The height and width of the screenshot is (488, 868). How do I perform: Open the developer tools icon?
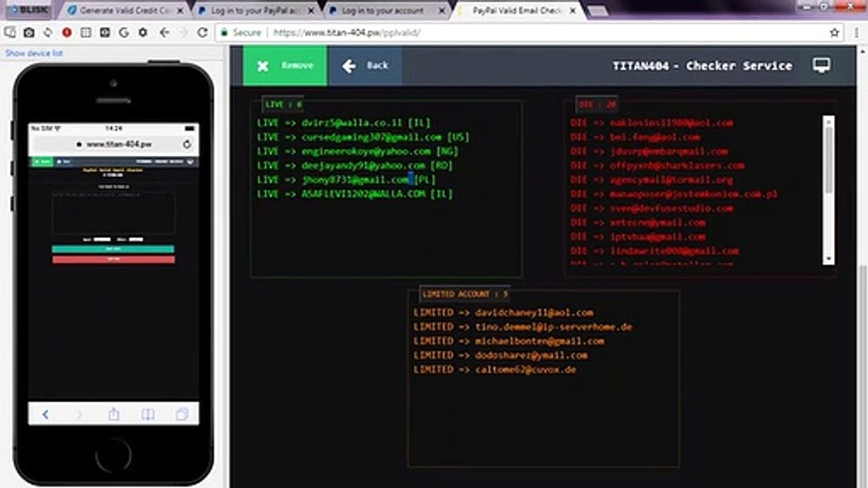coord(105,33)
